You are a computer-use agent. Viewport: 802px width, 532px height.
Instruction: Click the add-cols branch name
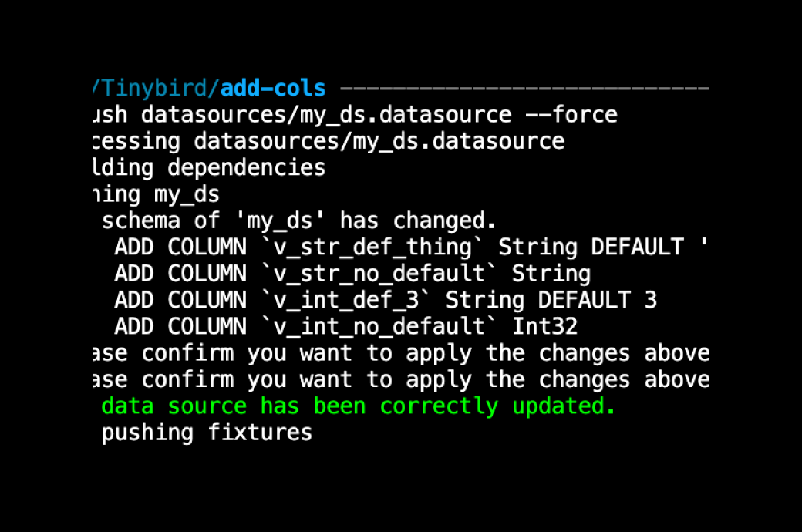click(273, 89)
